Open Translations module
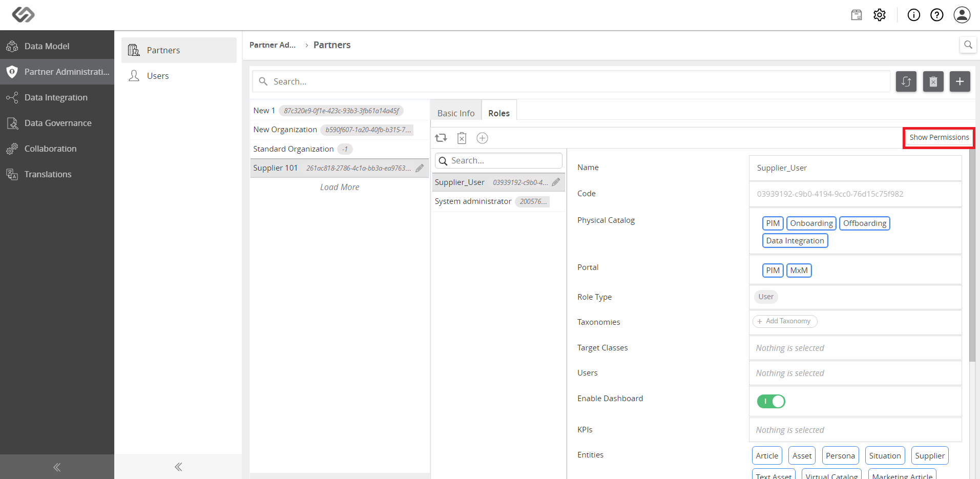This screenshot has height=479, width=980. point(57,174)
